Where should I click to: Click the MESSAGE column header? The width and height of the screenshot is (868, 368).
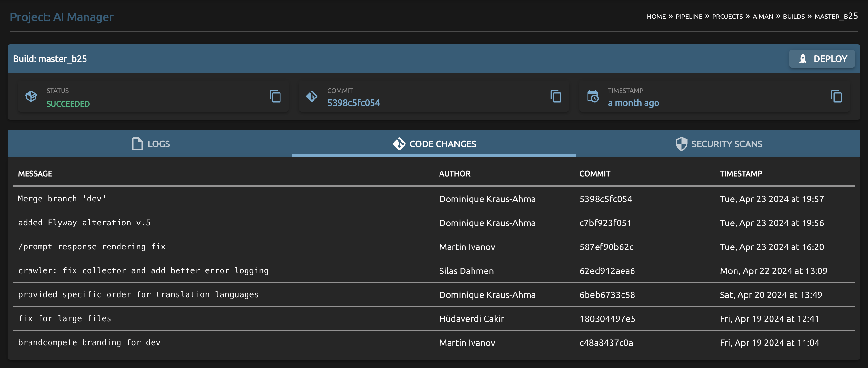tap(35, 174)
